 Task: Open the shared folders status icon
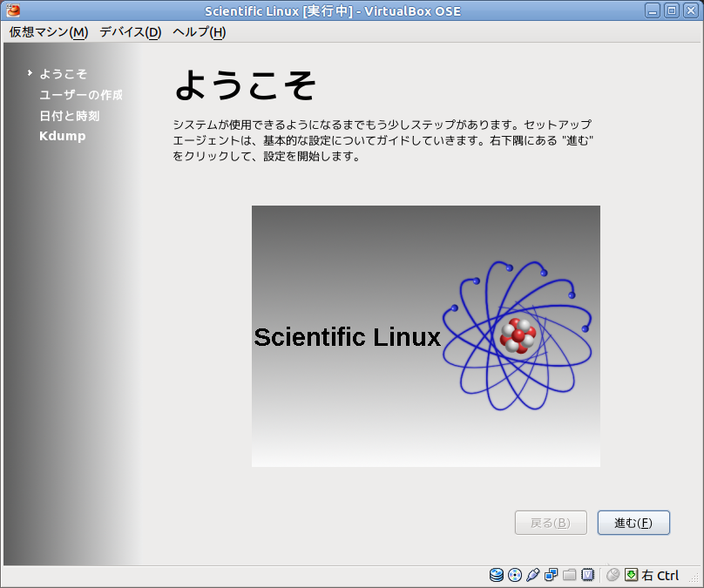(x=569, y=575)
